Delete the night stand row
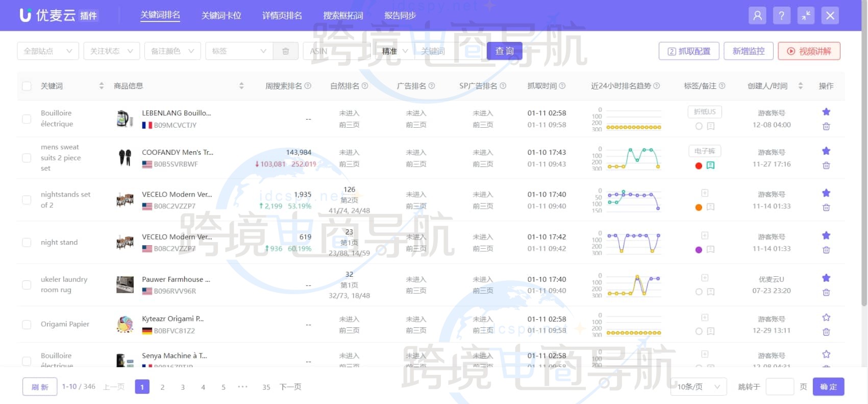The image size is (868, 404). 826,250
